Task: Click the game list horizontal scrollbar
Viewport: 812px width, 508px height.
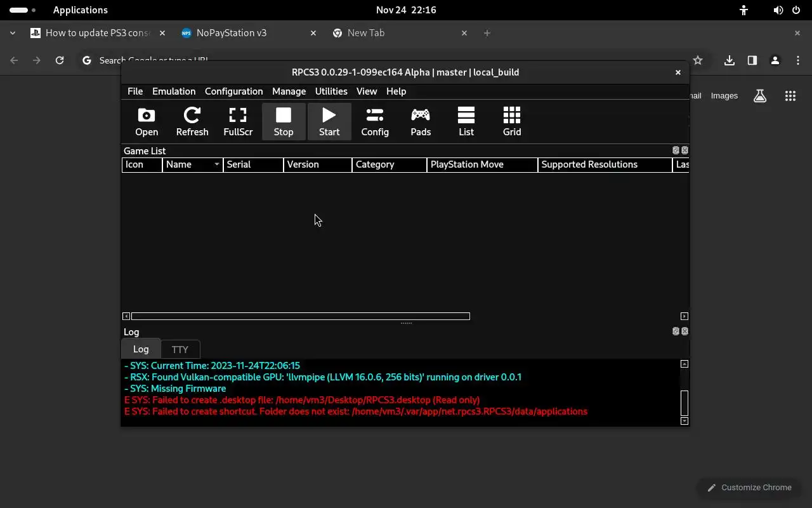Action: [300, 316]
